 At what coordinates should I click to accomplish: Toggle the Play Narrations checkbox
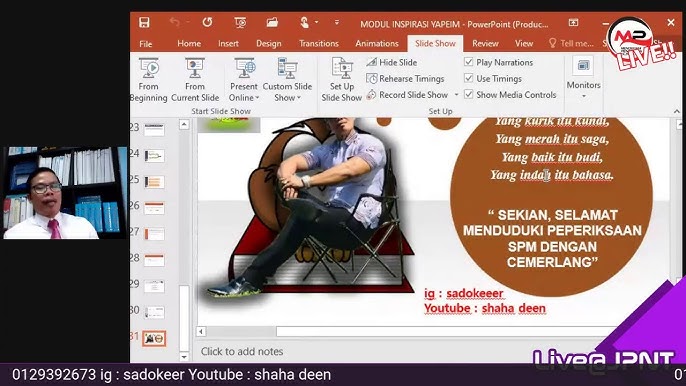point(469,62)
